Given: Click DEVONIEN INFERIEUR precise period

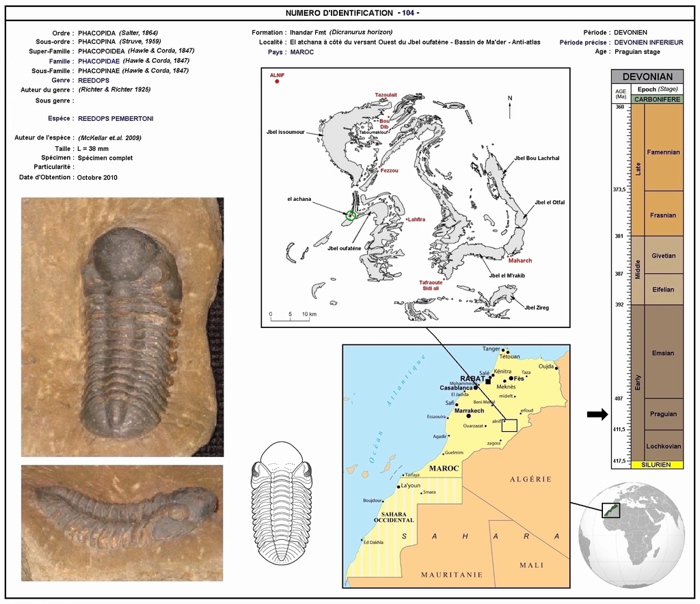Looking at the screenshot, I should pyautogui.click(x=649, y=42).
